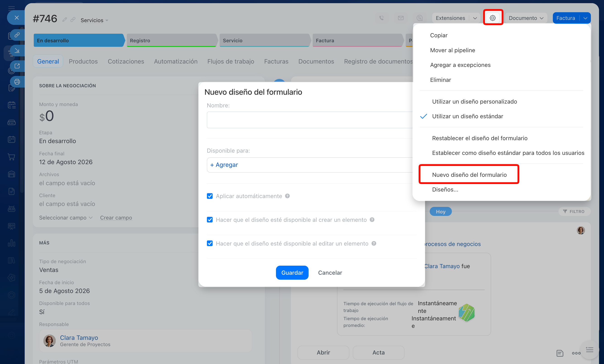Screen dimensions: 604x364
Task: Click Cancelar in the dialog
Action: (x=330, y=272)
